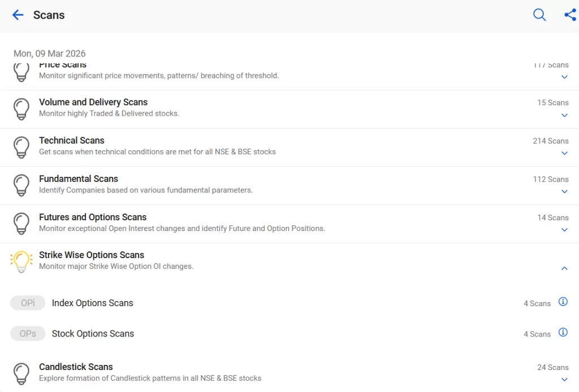Viewport: 579px width, 392px height.
Task: Click the OPs badge
Action: coord(28,334)
